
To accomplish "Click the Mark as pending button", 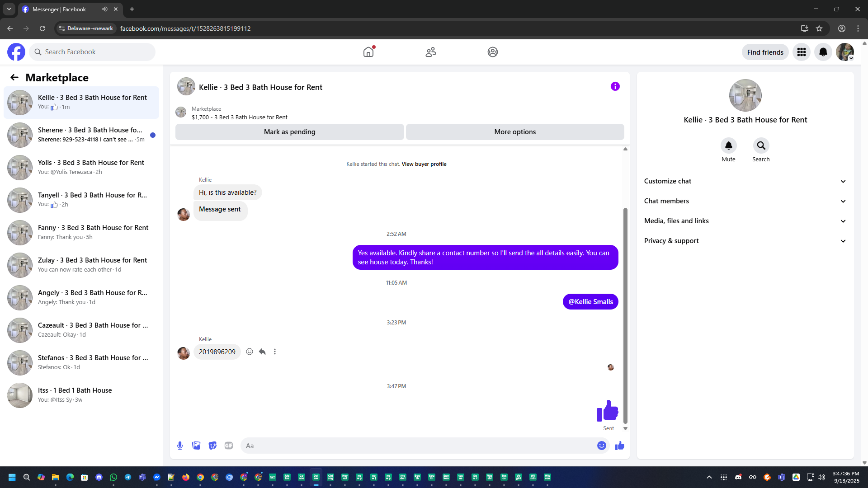I will tap(289, 132).
